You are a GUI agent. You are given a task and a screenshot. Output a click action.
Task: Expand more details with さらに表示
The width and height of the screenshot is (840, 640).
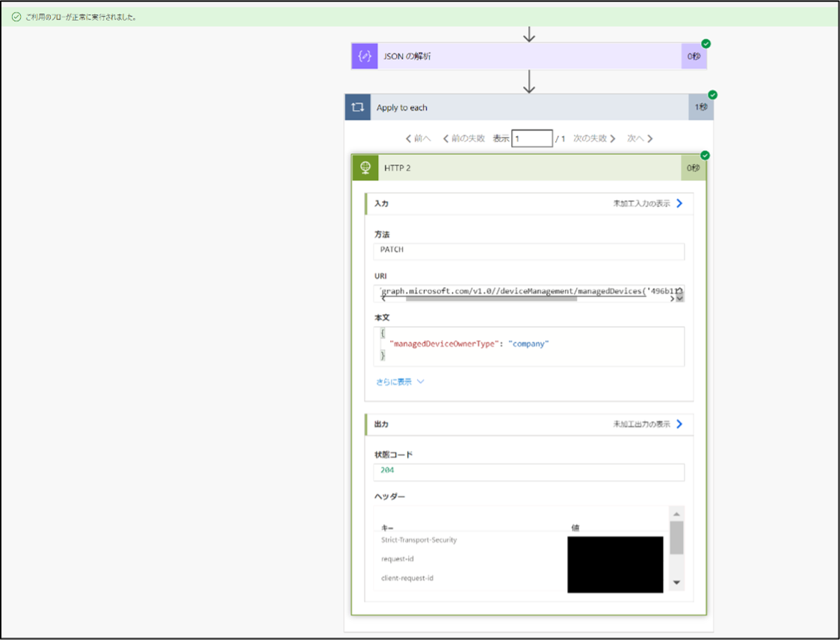(x=400, y=381)
